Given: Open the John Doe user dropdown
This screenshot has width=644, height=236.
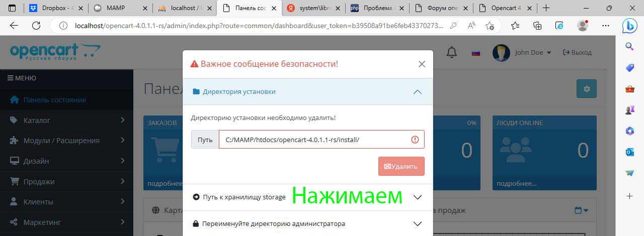Looking at the screenshot, I should [532, 53].
